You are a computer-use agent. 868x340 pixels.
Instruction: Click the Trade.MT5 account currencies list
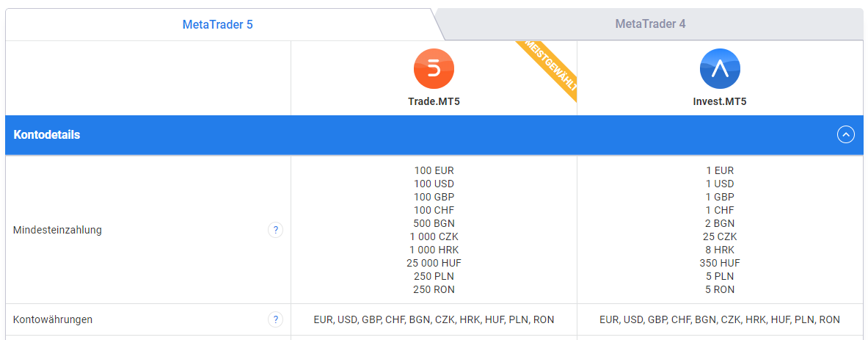(434, 319)
